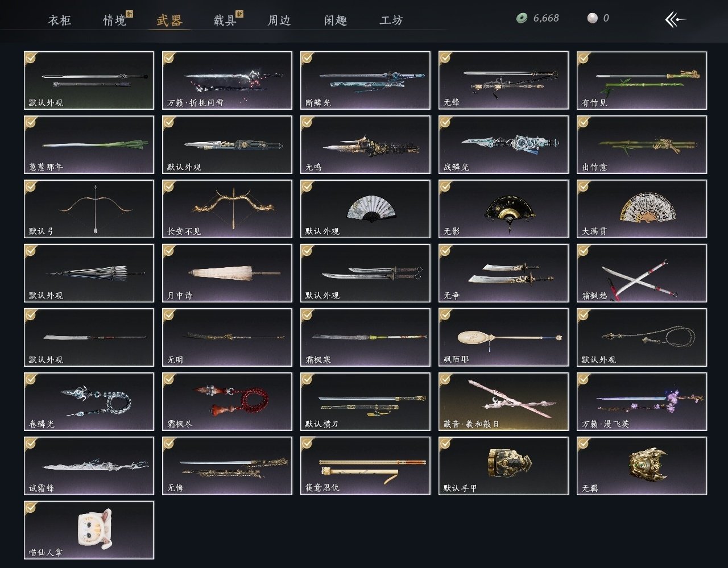Click the checkmark badge on 大满贯 fan card

[584, 186]
